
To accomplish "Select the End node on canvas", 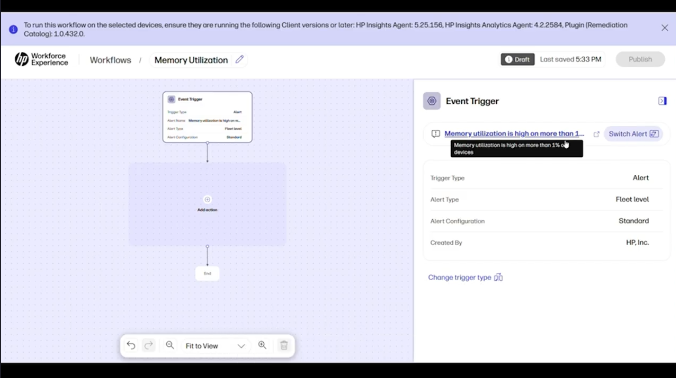I will (x=207, y=273).
